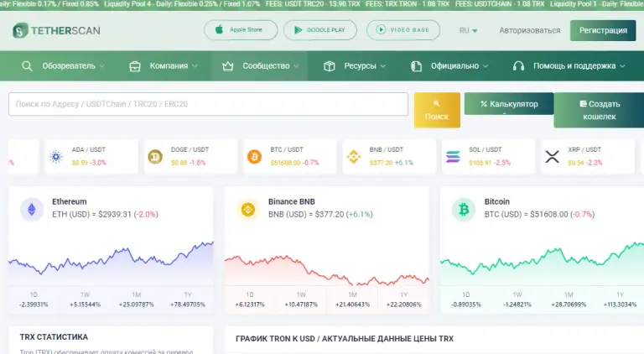Open the Ресурсы menu item
644x354 pixels.
tap(361, 66)
